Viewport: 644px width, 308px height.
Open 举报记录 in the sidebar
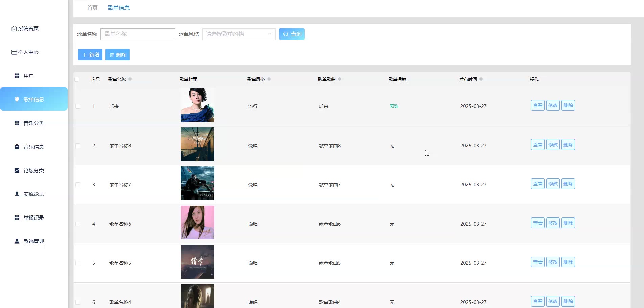pos(34,218)
